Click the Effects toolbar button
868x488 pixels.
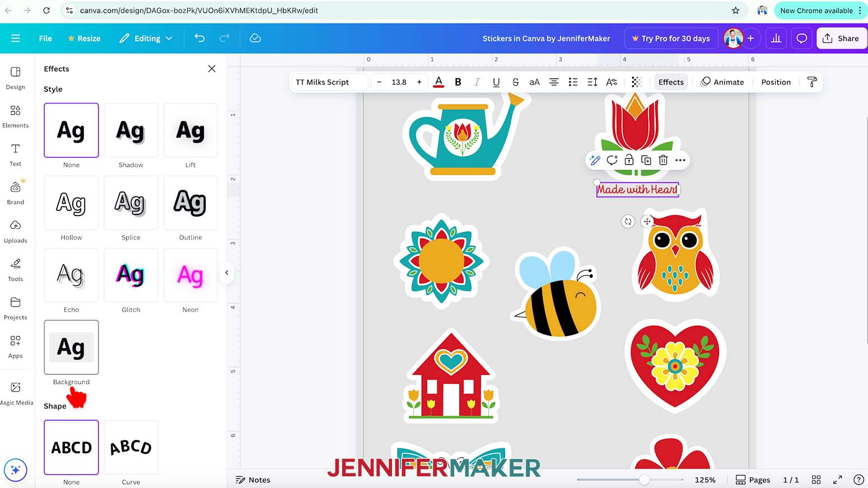tap(671, 82)
